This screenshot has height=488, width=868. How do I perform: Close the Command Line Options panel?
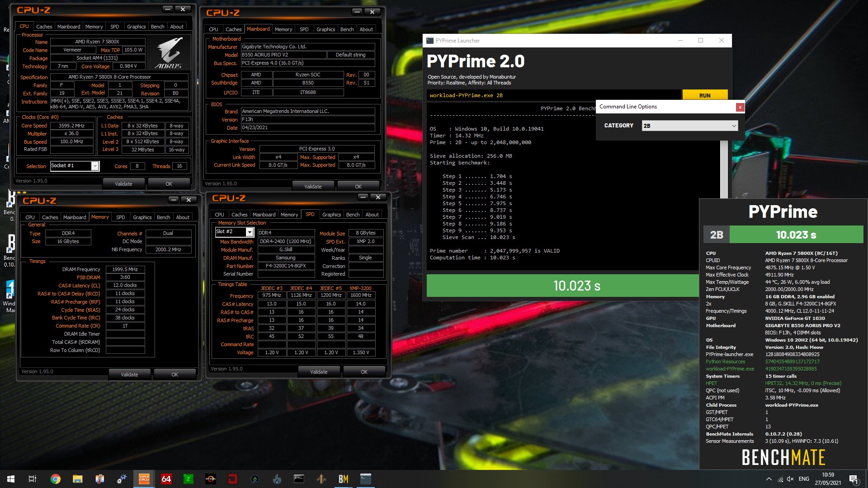click(740, 107)
